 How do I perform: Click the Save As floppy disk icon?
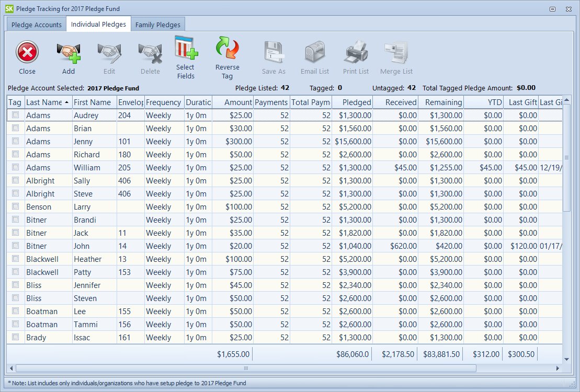pyautogui.click(x=274, y=52)
